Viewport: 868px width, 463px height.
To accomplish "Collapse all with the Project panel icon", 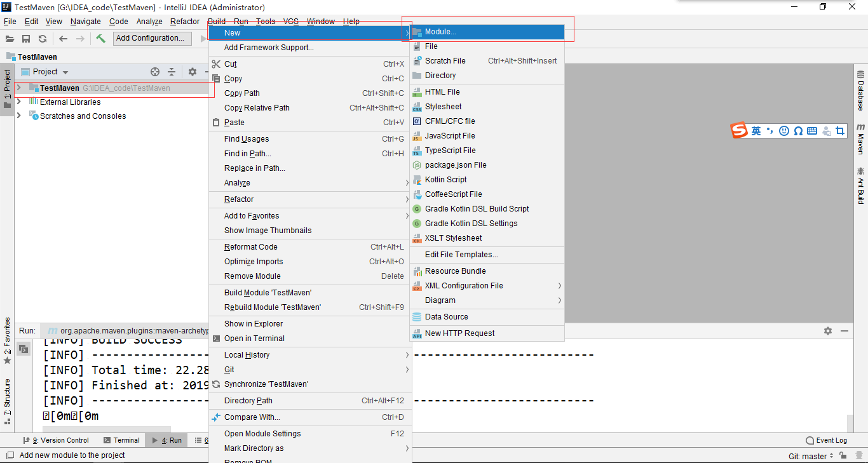I will point(172,72).
